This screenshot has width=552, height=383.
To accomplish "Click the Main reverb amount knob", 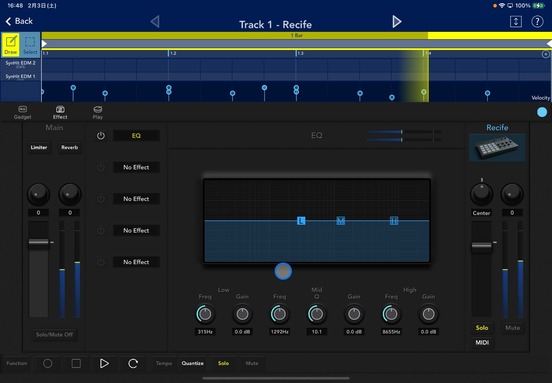I will (x=70, y=194).
